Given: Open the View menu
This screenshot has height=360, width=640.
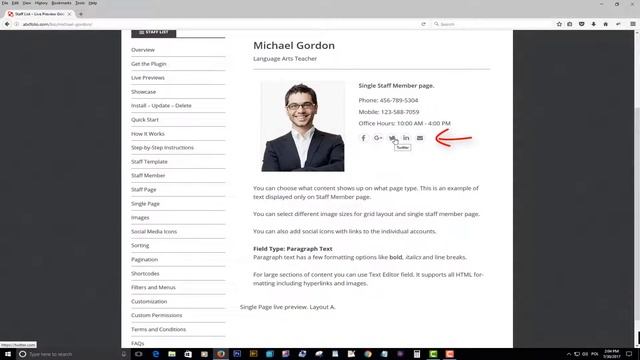Looking at the screenshot, I should click(27, 3).
